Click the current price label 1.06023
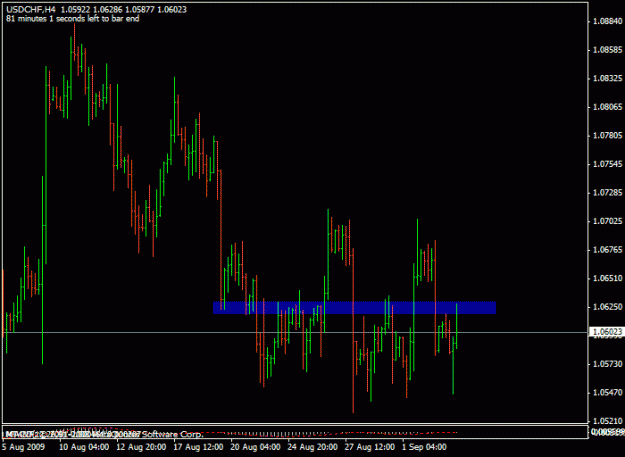625x457 pixels. tap(607, 332)
